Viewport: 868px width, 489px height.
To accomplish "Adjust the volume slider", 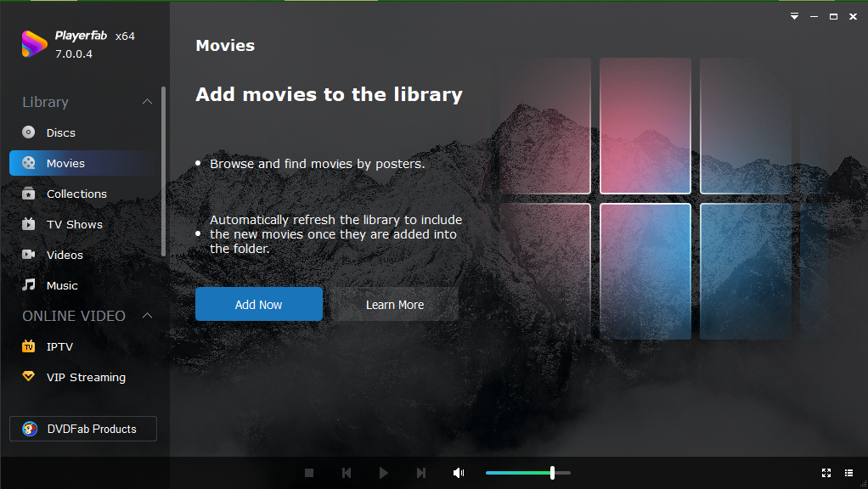I will pyautogui.click(x=528, y=473).
